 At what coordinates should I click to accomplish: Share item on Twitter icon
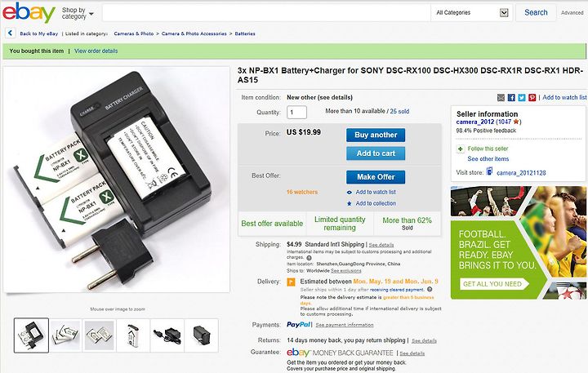point(522,97)
